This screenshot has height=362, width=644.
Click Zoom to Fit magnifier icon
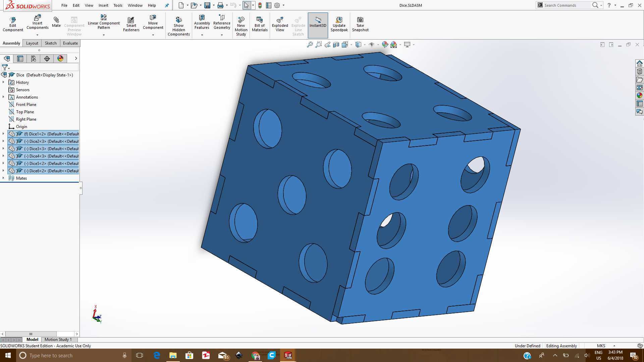coord(310,45)
